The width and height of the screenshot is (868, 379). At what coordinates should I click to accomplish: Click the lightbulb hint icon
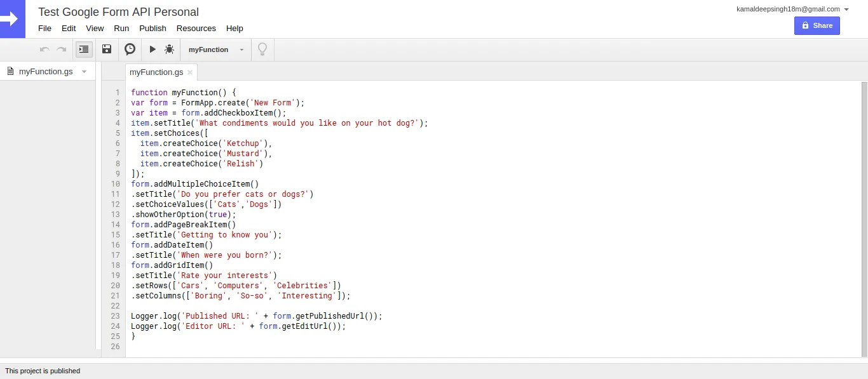pos(262,49)
